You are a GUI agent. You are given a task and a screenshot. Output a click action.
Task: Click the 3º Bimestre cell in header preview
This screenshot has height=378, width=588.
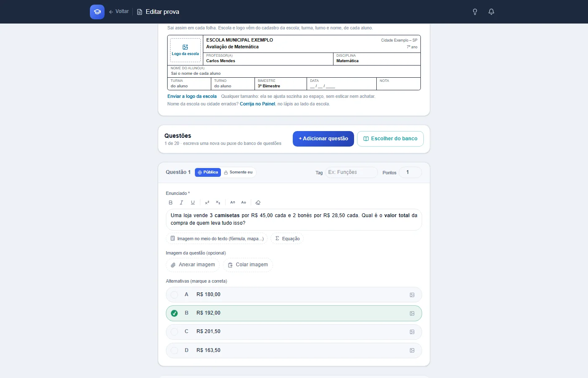(x=281, y=84)
